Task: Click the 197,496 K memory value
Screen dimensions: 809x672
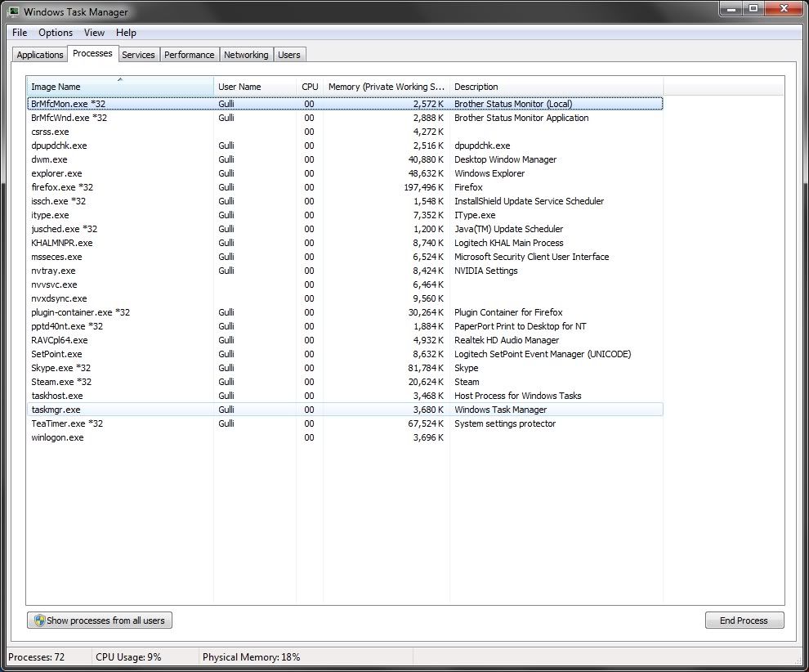Action: [x=423, y=187]
